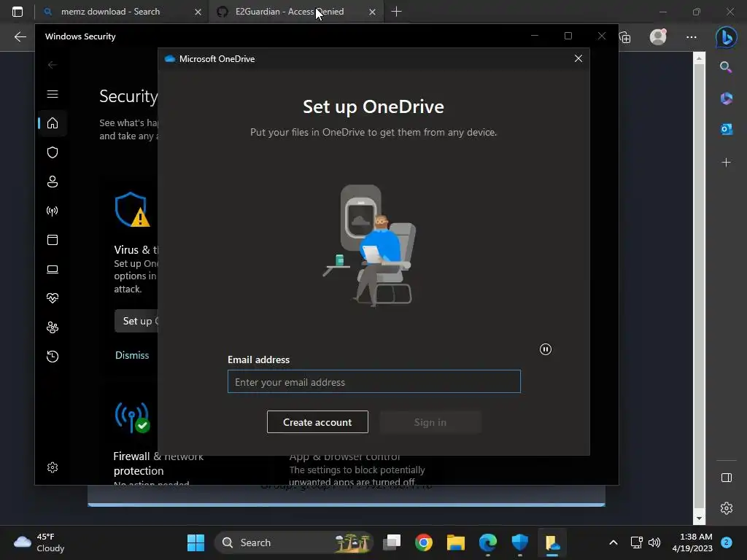Open Edge Collections icon
The image size is (747, 560).
tap(625, 37)
